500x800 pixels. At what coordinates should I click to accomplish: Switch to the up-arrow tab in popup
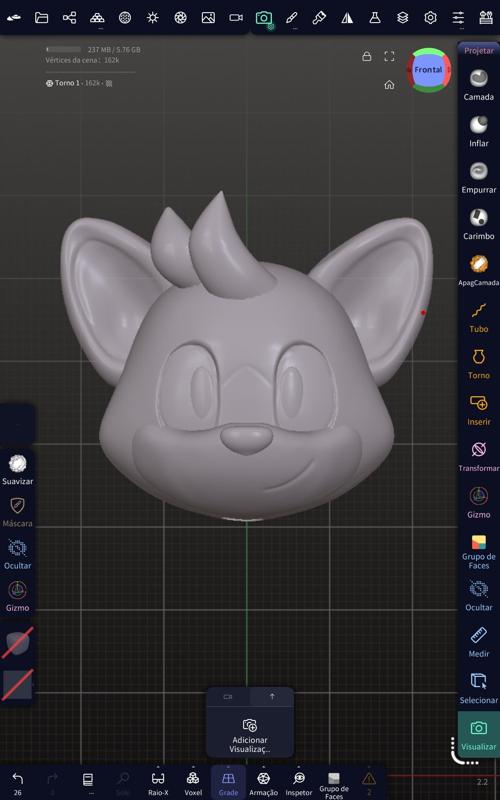pyautogui.click(x=272, y=696)
